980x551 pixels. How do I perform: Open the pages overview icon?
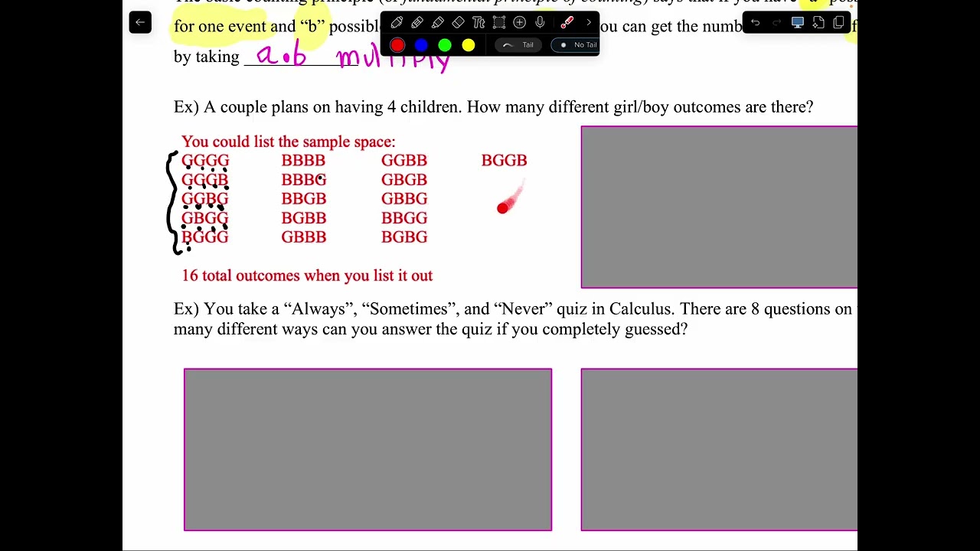[838, 23]
